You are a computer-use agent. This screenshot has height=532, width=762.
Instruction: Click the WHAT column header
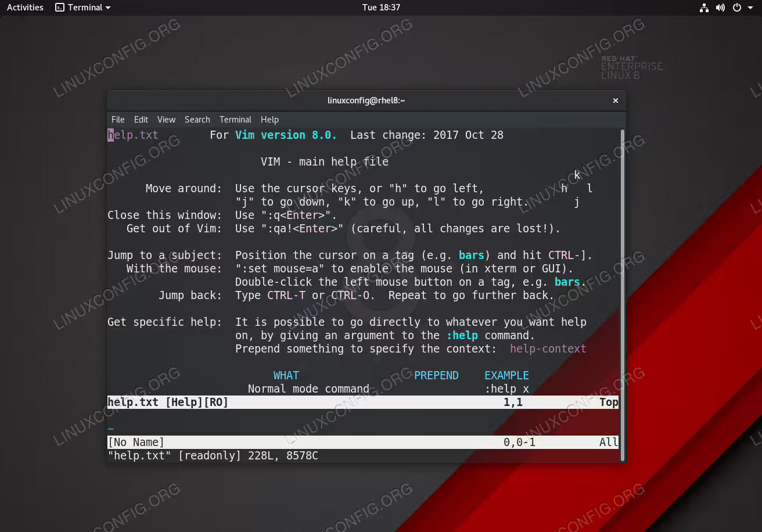point(286,375)
